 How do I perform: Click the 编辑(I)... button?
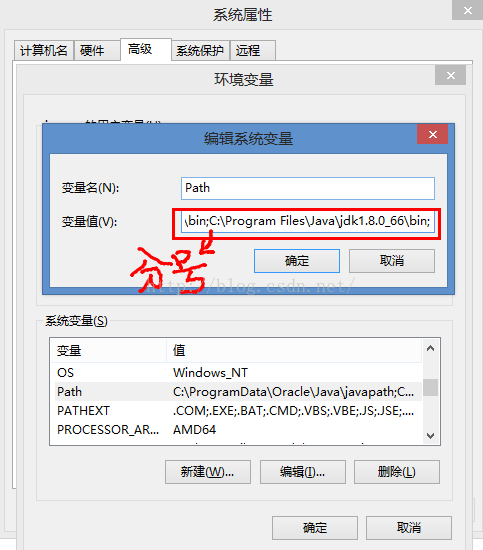[x=303, y=472]
